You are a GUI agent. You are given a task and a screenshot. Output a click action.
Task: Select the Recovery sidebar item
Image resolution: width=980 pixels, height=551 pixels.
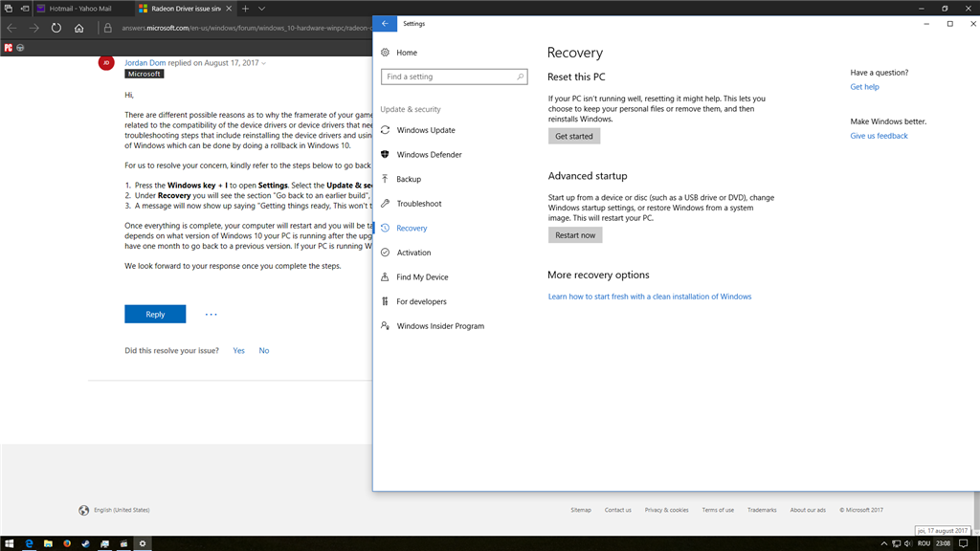(x=412, y=228)
